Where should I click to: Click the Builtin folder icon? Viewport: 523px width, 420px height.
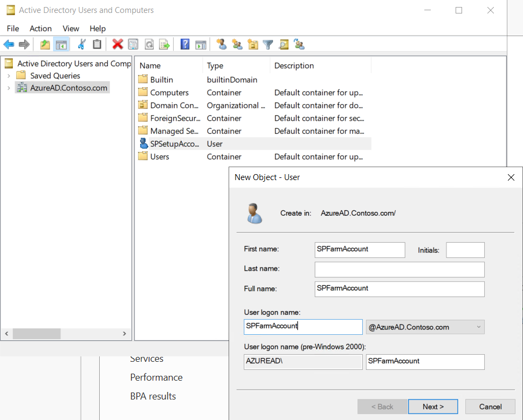[x=143, y=79]
